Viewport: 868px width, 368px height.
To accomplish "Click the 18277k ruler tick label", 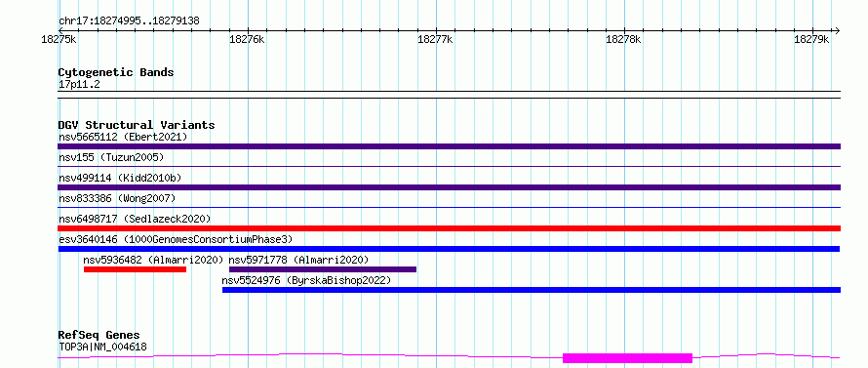I will (x=435, y=39).
